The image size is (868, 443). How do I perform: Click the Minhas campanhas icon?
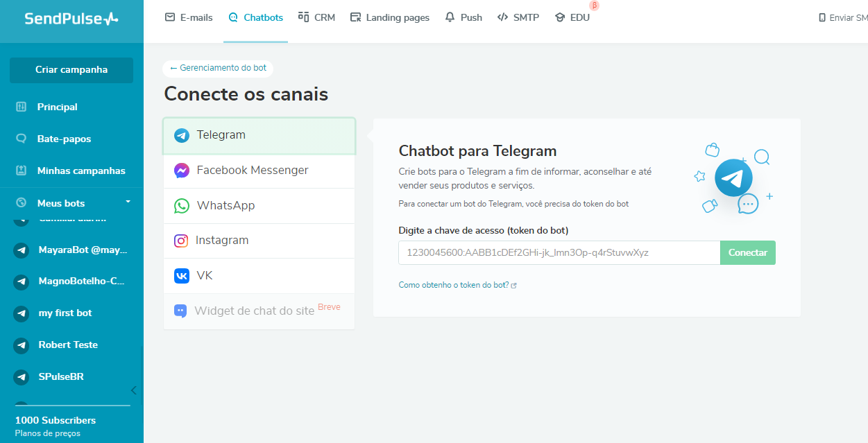coord(21,171)
